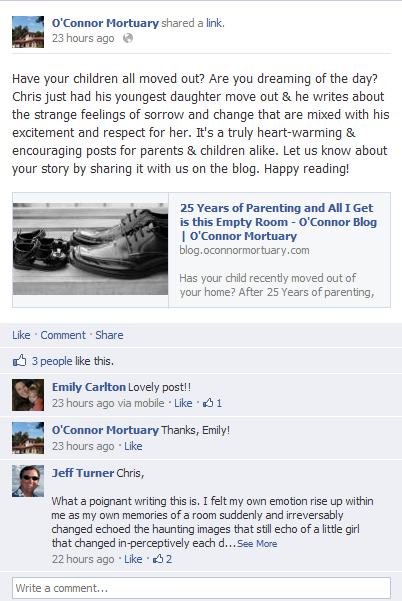Open 25 Years of Parenting article title

pos(278,222)
